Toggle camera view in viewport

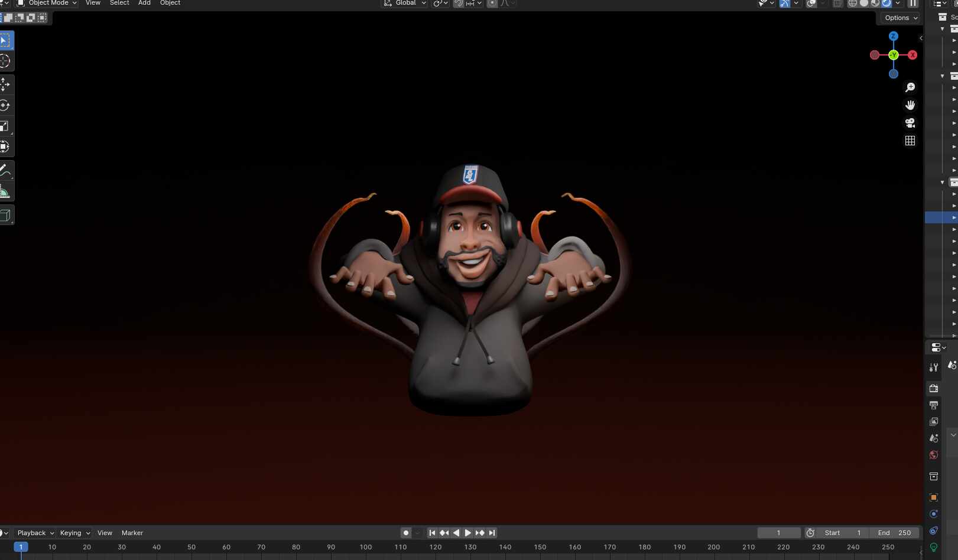910,123
